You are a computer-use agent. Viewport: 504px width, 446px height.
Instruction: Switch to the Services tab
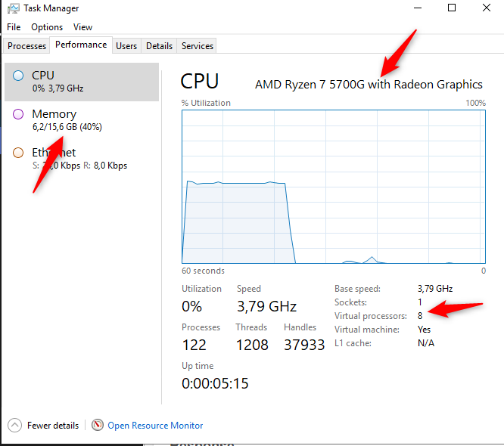pos(197,46)
